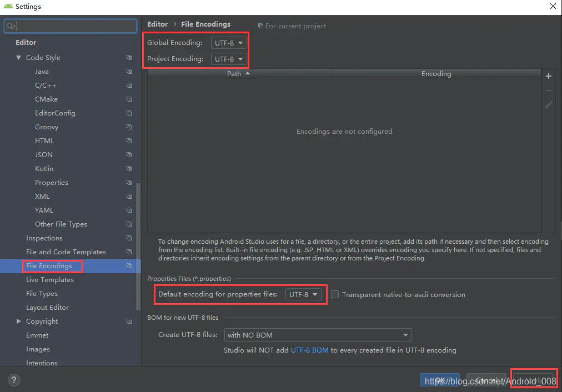Click the project-level icon beside JSON
This screenshot has width=562, height=392.
pyautogui.click(x=129, y=154)
